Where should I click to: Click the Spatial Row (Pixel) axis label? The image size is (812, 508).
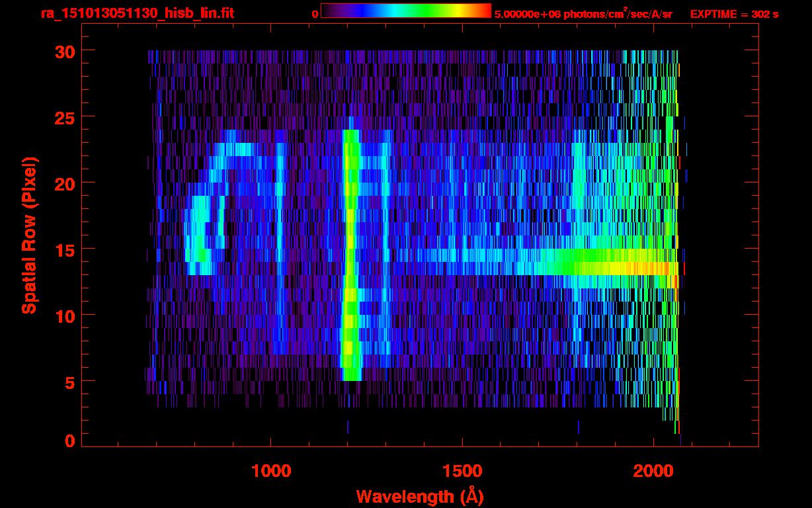[30, 235]
